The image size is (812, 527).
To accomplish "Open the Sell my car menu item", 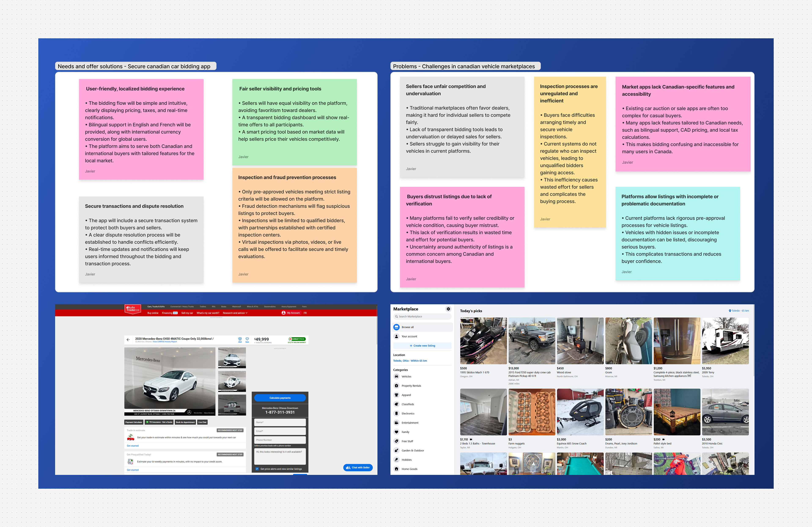I will [x=187, y=313].
